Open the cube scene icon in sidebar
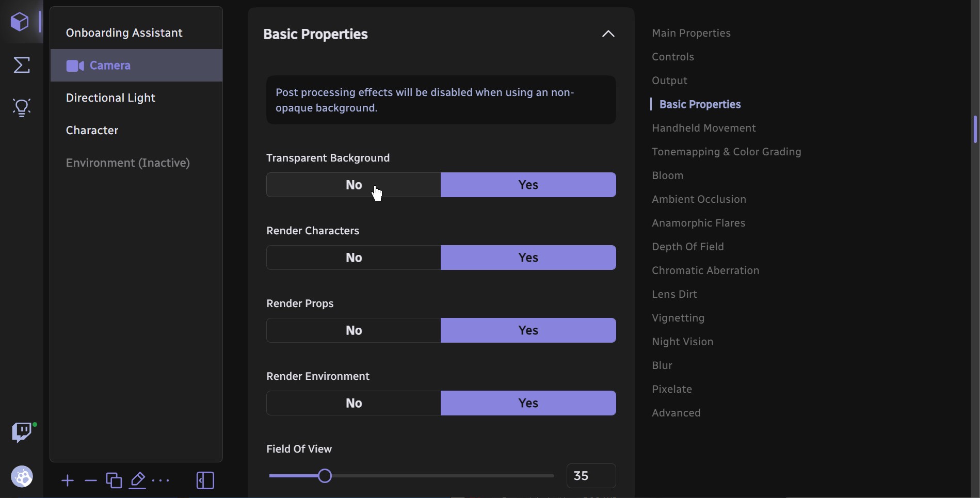Image resolution: width=980 pixels, height=498 pixels. coord(20,22)
